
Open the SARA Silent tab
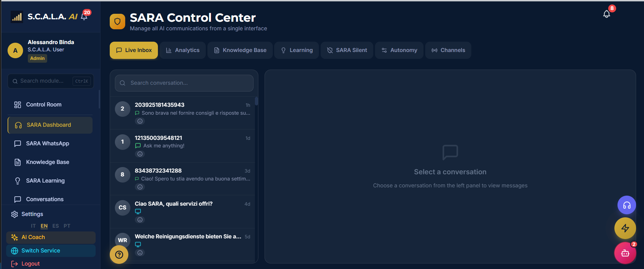click(x=347, y=50)
